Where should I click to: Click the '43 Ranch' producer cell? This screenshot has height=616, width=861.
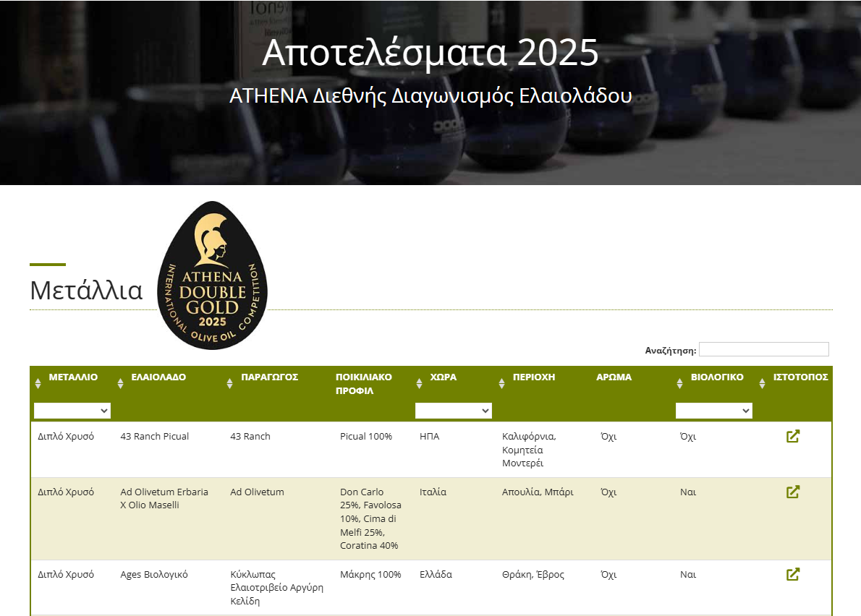click(250, 436)
